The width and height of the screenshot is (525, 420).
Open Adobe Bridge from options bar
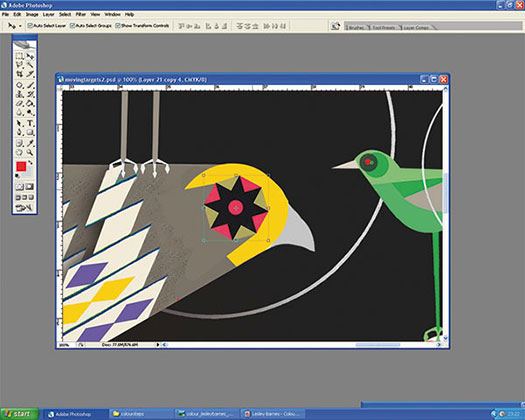point(335,26)
